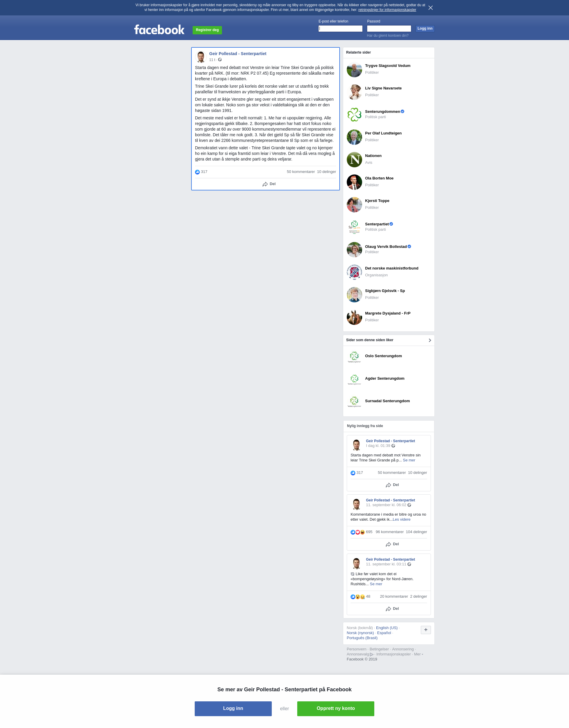Click the 'Registrer deg' button
The height and width of the screenshot is (728, 569).
[207, 30]
